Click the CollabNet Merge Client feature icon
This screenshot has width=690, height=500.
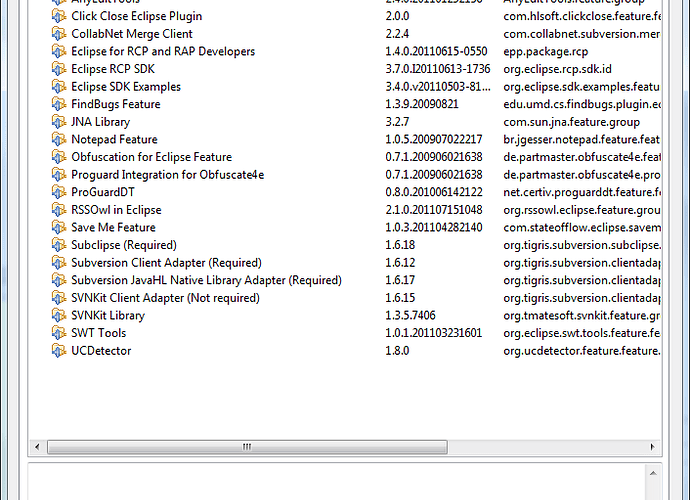[59, 34]
